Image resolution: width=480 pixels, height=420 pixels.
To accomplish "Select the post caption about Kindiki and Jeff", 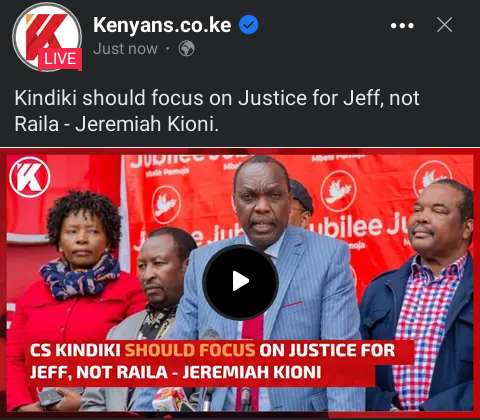I will click(x=217, y=111).
